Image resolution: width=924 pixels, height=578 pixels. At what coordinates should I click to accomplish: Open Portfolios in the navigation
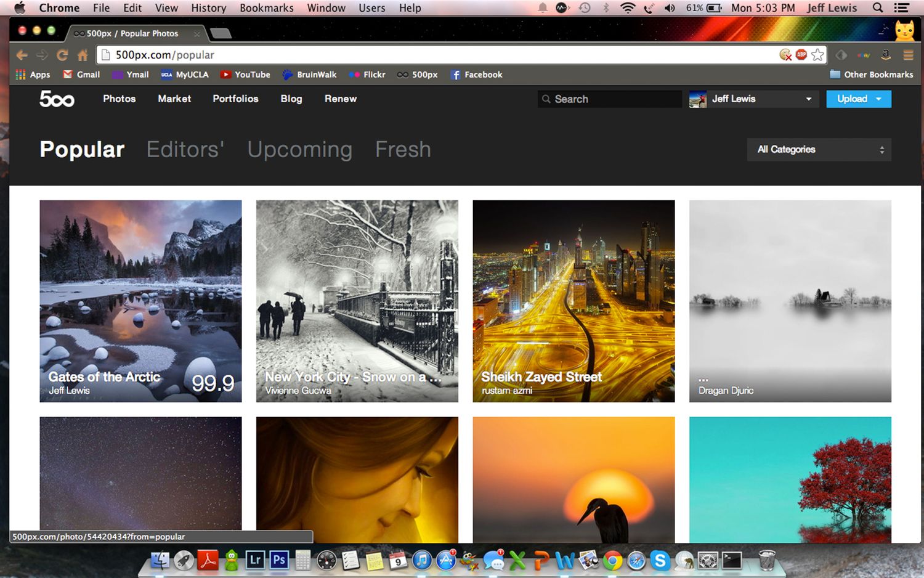pyautogui.click(x=235, y=99)
